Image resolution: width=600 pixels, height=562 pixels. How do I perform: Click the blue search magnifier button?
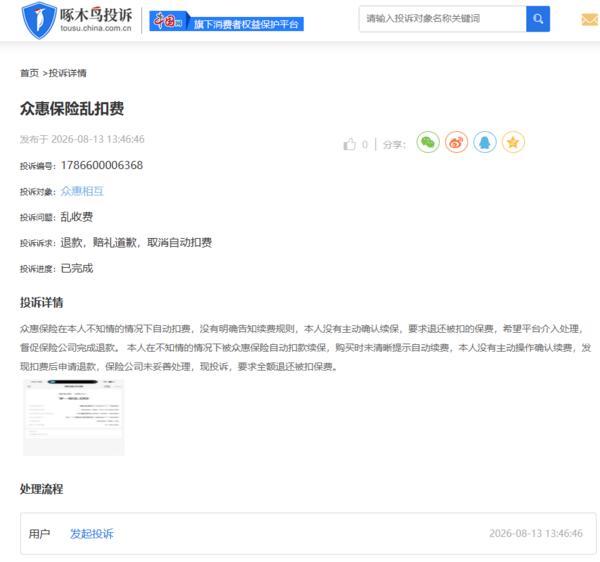click(538, 19)
